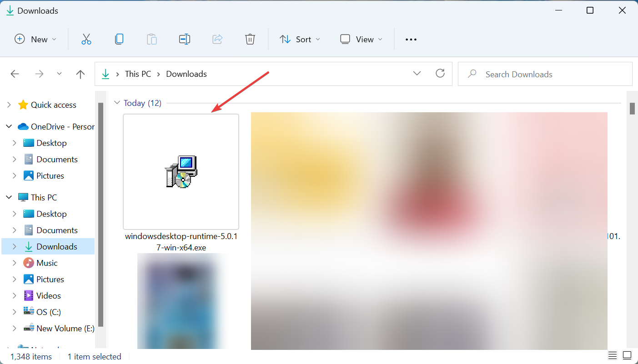Collapse the "Today (12)" group
Viewport: 638px width, 364px height.
click(117, 103)
